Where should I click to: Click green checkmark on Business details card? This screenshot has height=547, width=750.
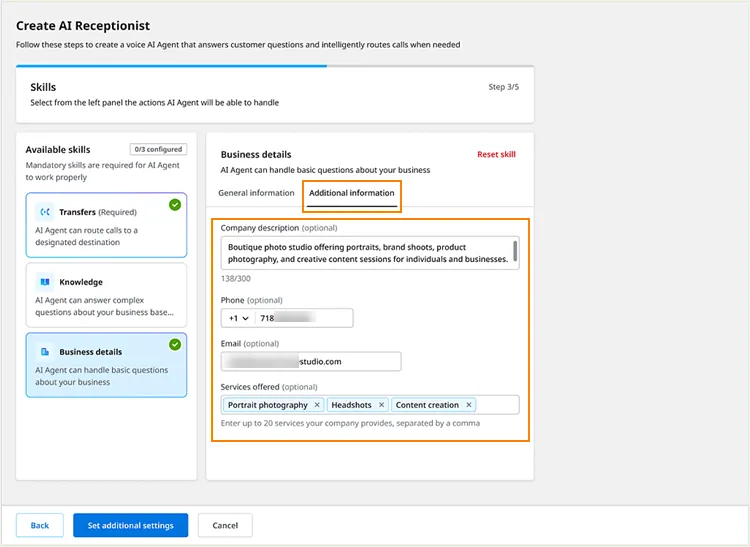(175, 344)
